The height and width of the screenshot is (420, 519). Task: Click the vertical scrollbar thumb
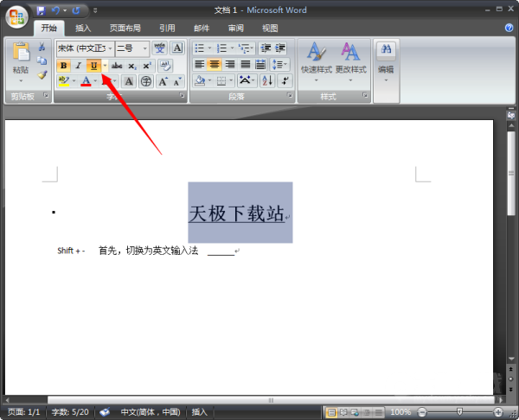tap(511, 174)
